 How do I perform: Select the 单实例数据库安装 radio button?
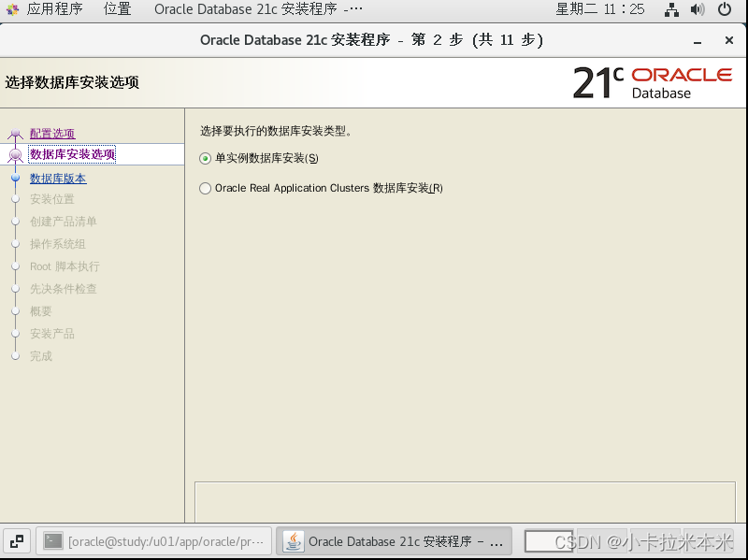click(204, 159)
